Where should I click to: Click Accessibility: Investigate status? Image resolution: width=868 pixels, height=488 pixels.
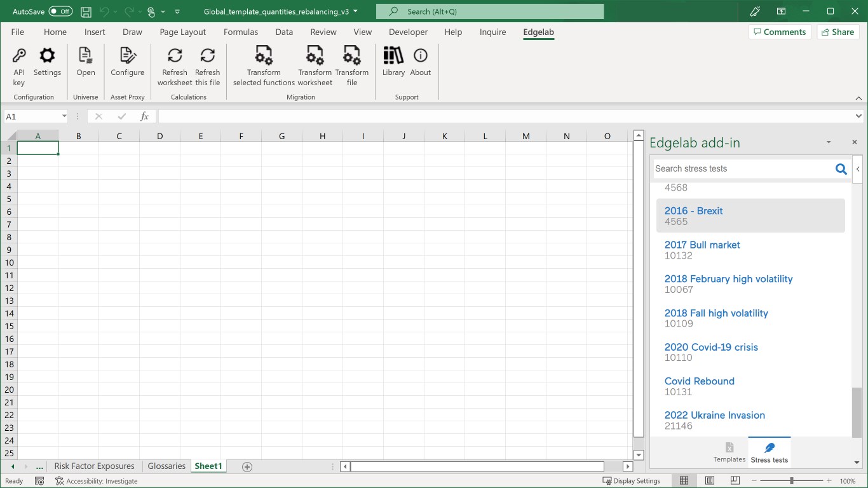pos(97,481)
